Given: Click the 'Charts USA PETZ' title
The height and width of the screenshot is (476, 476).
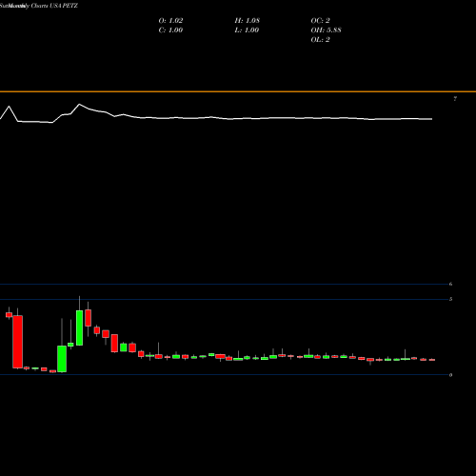Looking at the screenshot, I should click(54, 6).
